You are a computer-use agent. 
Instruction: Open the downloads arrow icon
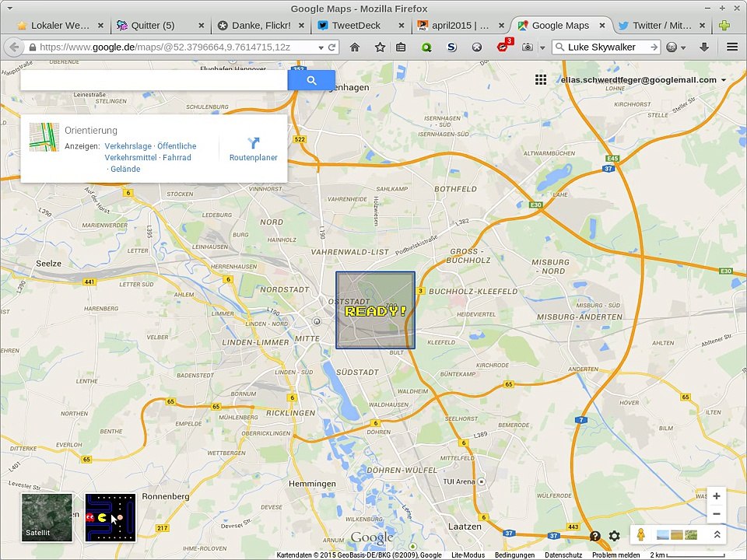(704, 47)
